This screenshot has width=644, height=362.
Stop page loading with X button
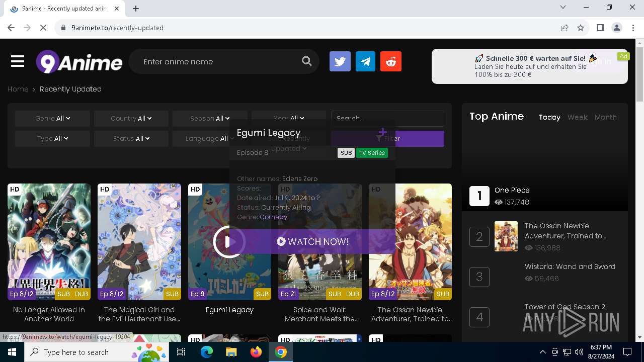[x=43, y=28]
